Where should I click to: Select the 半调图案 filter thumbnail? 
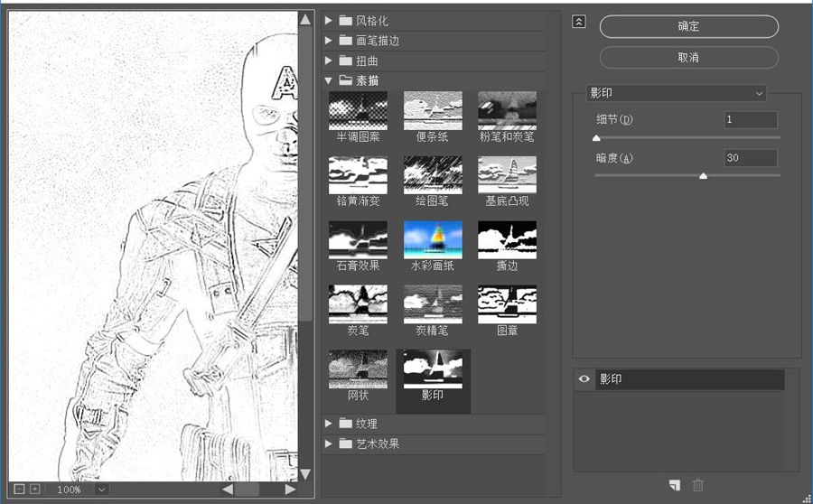[x=358, y=111]
